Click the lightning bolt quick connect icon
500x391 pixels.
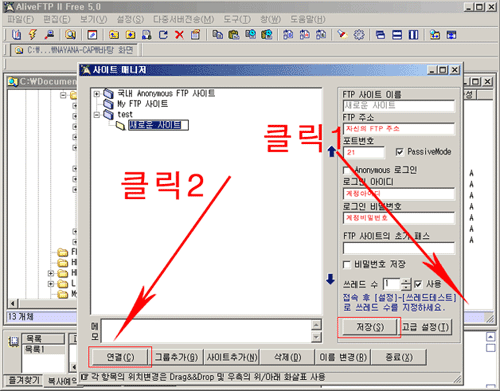33,35
